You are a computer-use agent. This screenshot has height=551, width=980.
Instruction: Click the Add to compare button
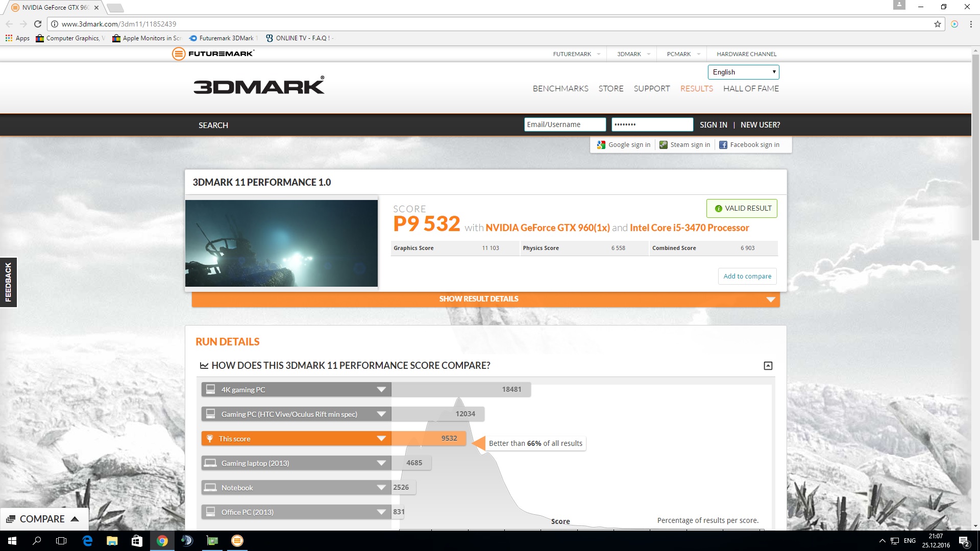coord(747,276)
